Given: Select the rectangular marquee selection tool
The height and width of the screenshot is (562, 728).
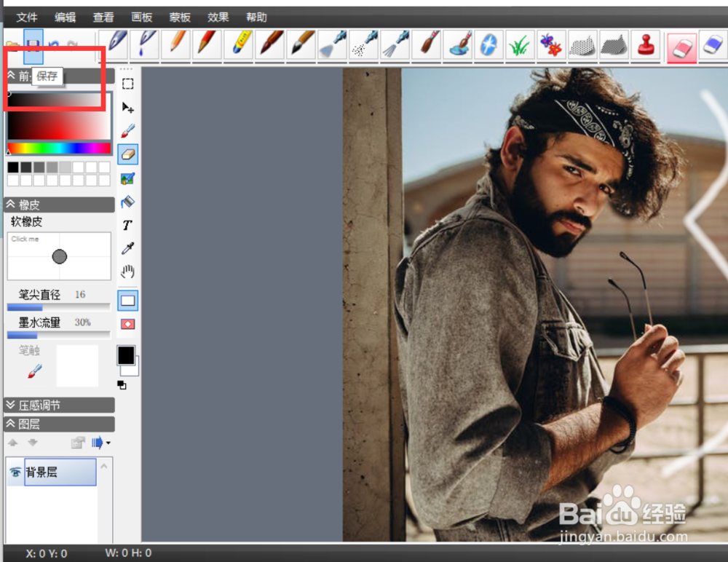Looking at the screenshot, I should point(127,84).
